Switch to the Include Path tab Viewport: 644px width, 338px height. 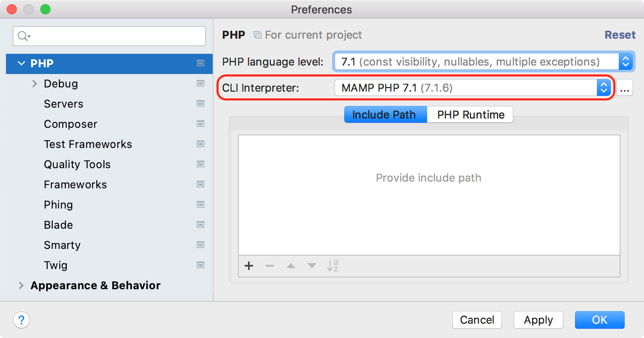[x=385, y=114]
